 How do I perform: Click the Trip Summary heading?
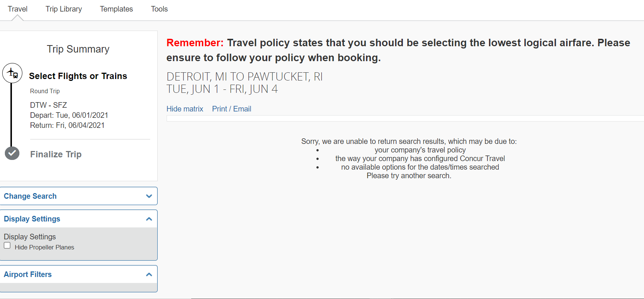78,49
